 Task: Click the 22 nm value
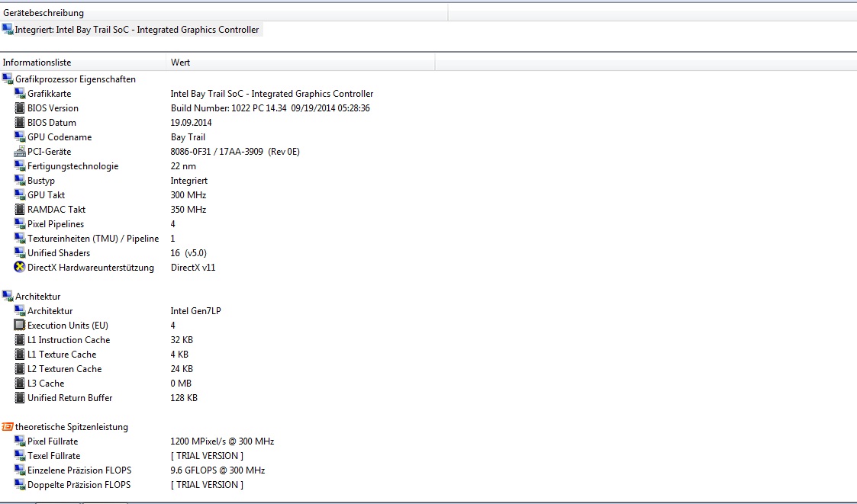(x=183, y=166)
